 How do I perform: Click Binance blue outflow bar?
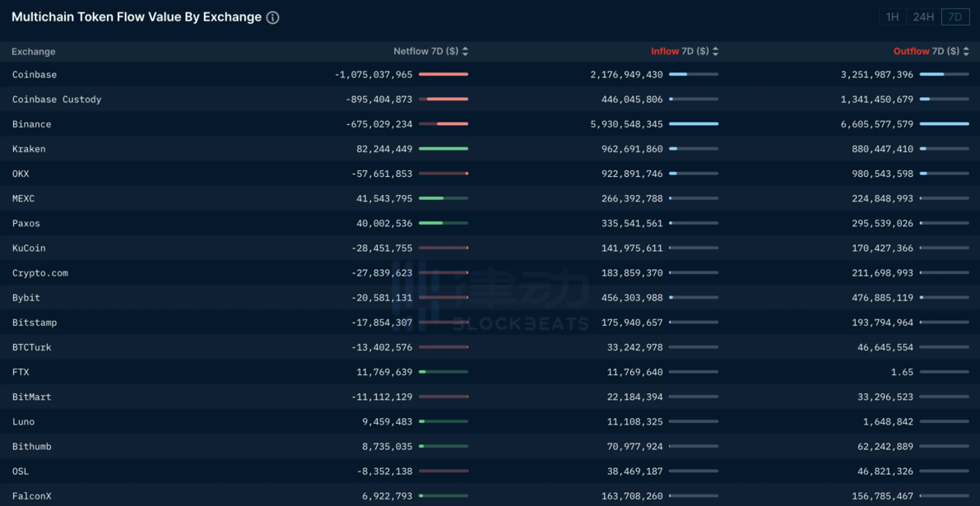945,123
